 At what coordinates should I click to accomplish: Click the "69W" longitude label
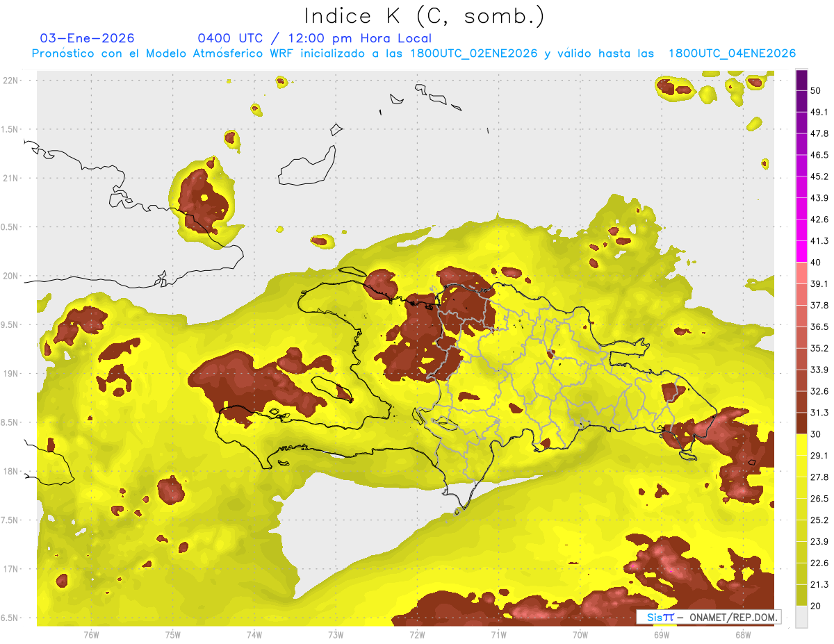(662, 634)
